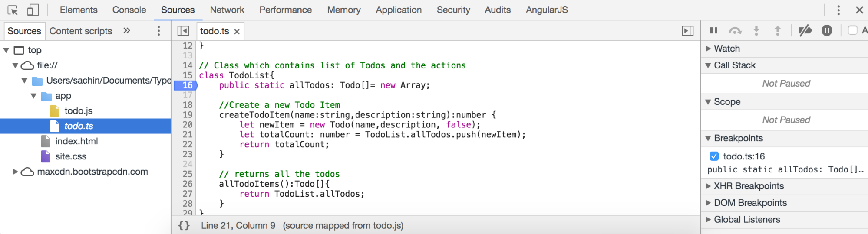Toggle the device toolbar icon

(x=33, y=10)
